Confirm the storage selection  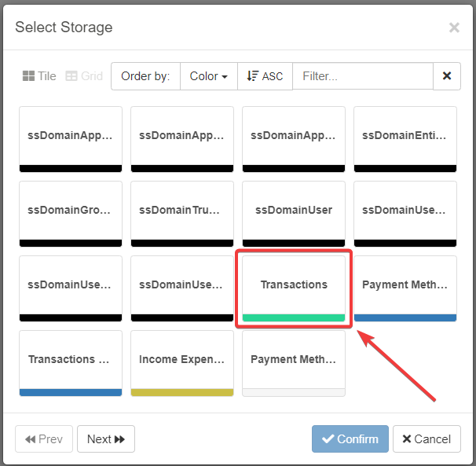pyautogui.click(x=350, y=439)
